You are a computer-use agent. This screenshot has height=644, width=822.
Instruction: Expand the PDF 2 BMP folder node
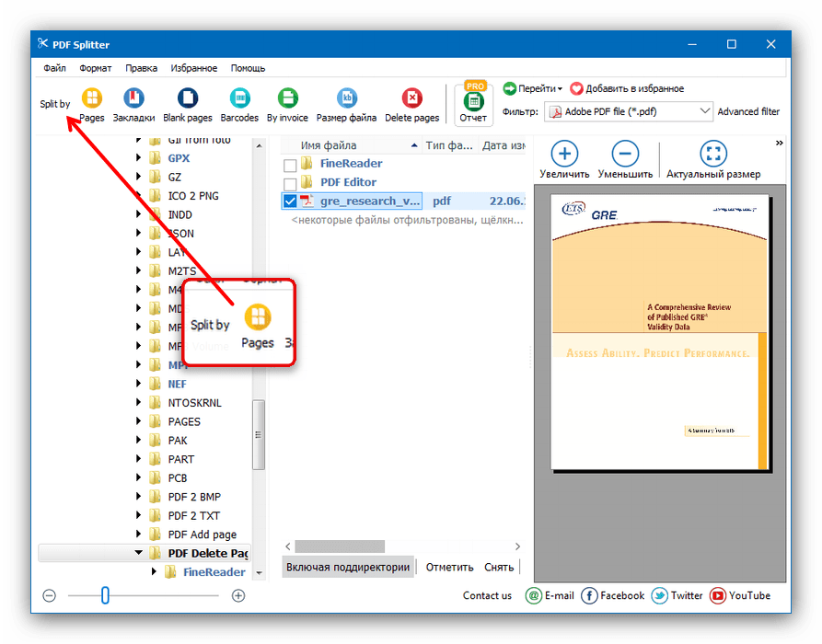click(x=138, y=496)
